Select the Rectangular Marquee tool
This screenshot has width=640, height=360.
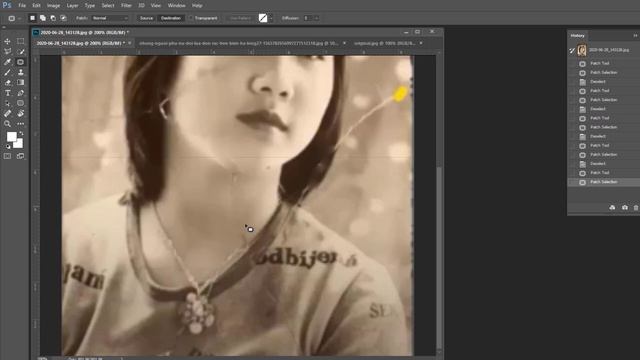click(20, 41)
